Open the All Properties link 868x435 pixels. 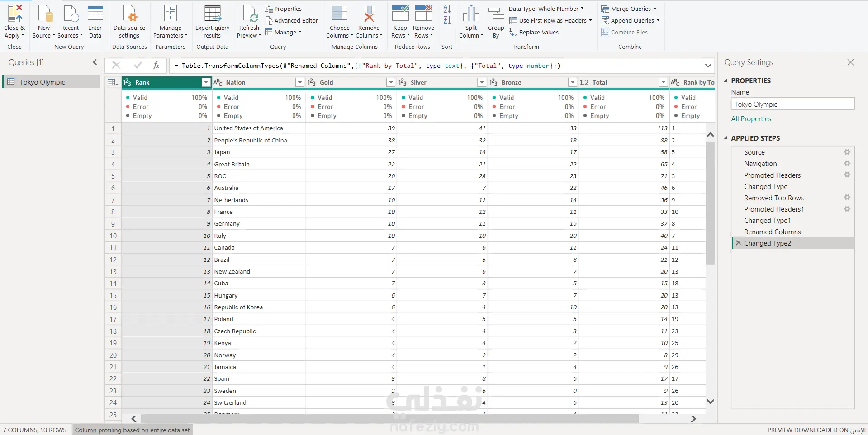click(x=751, y=118)
